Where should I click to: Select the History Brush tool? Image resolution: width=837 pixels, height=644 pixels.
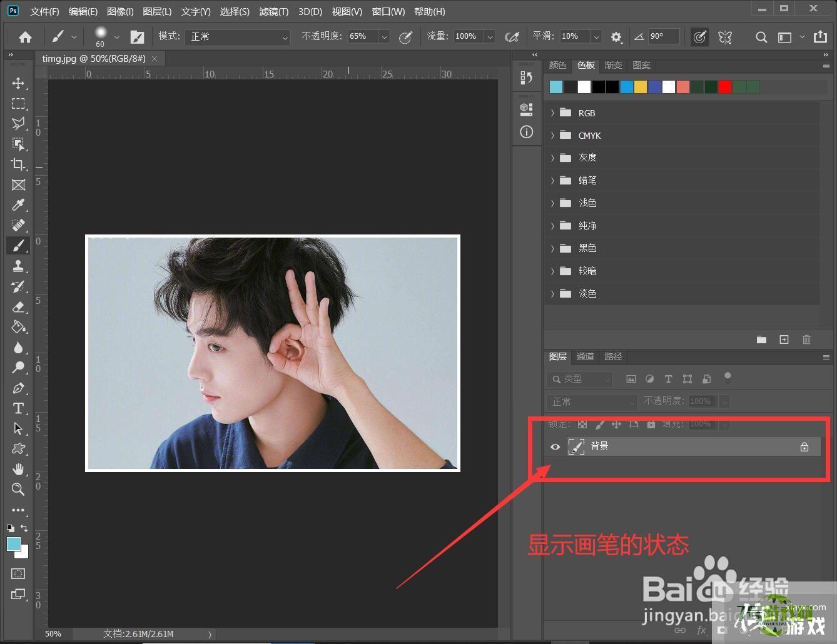pos(18,286)
